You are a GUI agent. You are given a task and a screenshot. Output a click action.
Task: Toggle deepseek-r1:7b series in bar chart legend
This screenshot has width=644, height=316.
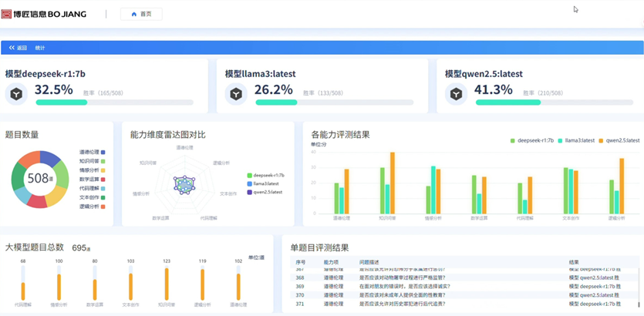532,141
